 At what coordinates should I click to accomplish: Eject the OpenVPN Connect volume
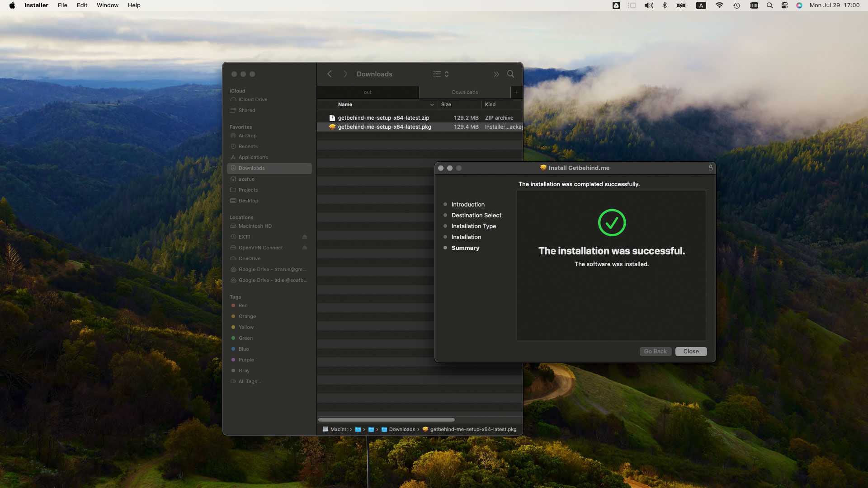(x=305, y=248)
